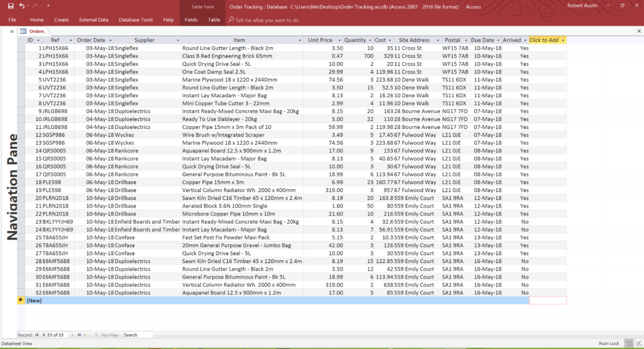Screen dimensions: 644x349
Task: Expand the Quantity column dropdown arrow
Action: click(x=370, y=41)
